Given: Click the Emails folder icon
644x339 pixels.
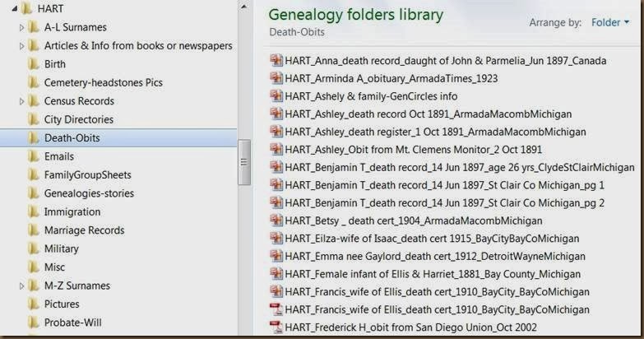Looking at the screenshot, I should point(34,156).
